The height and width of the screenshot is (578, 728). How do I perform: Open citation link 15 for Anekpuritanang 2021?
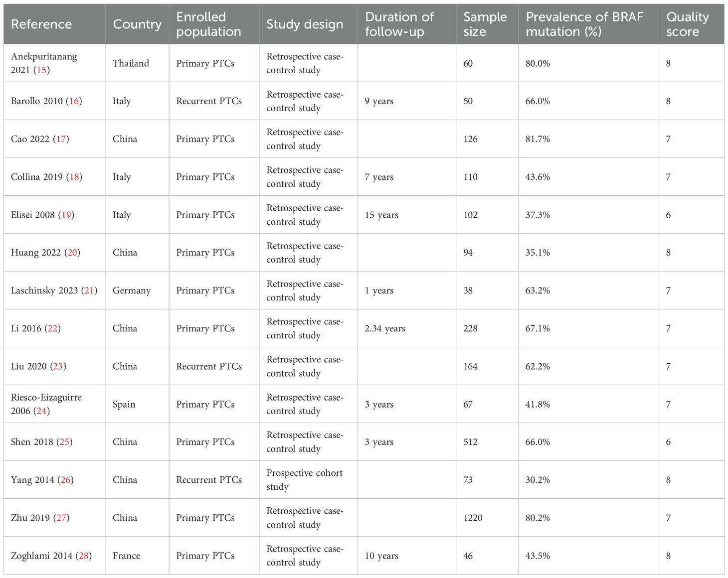tap(42, 70)
